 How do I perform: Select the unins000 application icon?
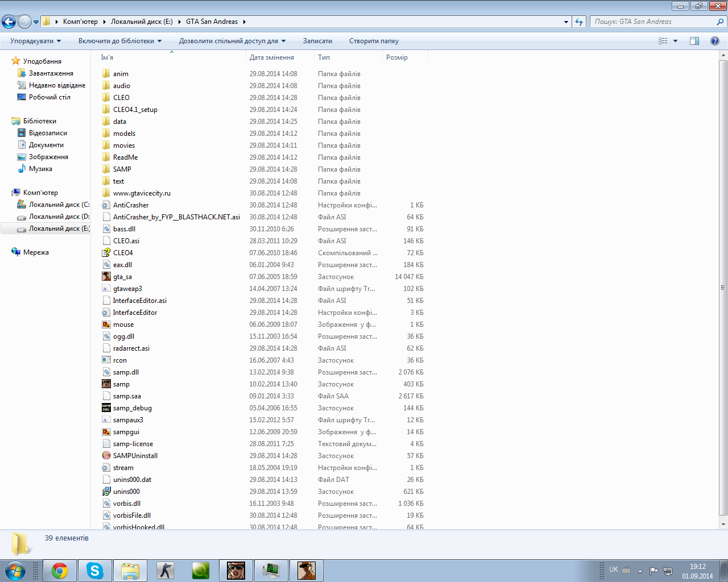point(106,492)
